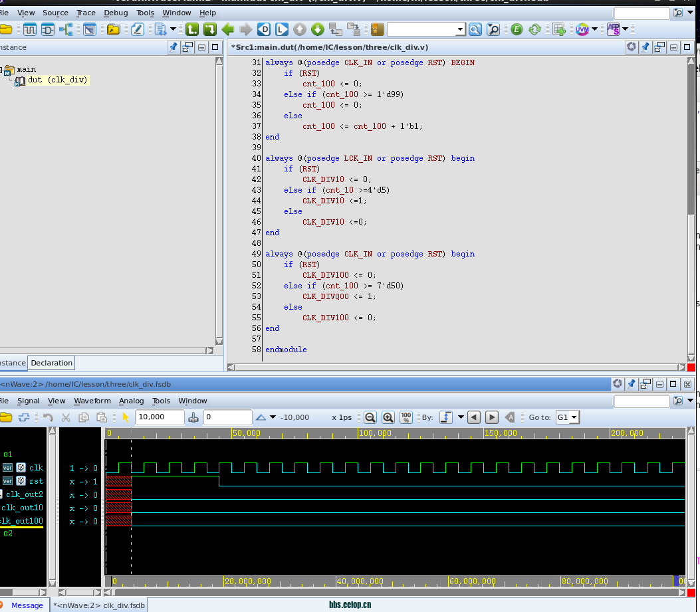Open top-right search options dropdown arrow
The height and width of the screenshot is (612, 700).
[691, 13]
